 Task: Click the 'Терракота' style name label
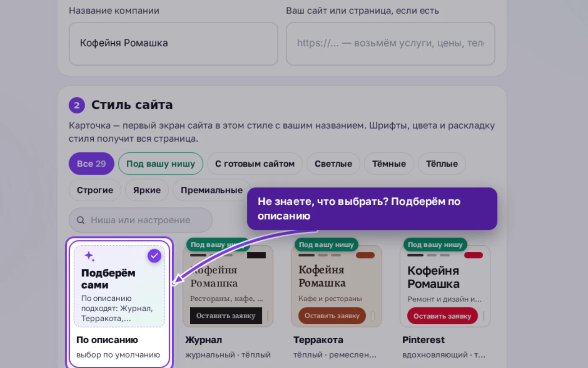coord(318,340)
